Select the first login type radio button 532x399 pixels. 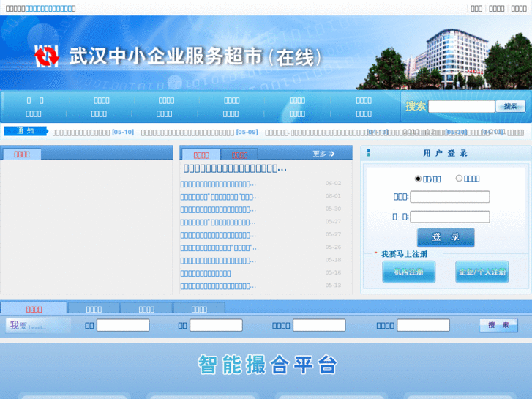[418, 179]
